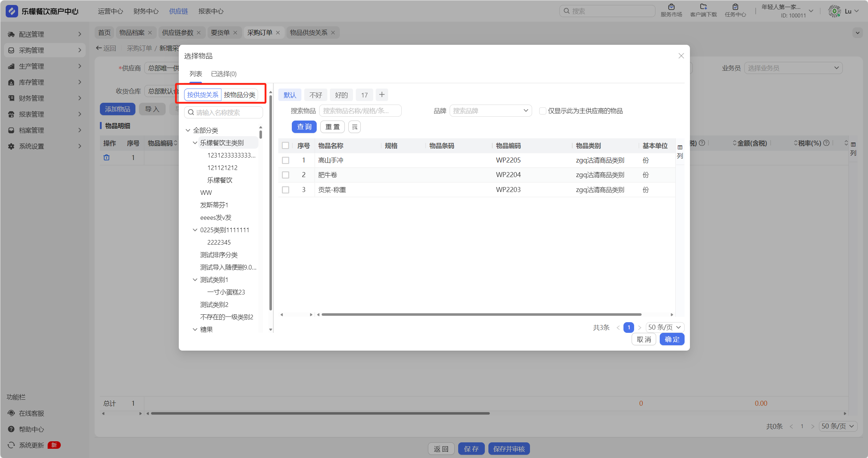The height and width of the screenshot is (458, 868).
Task: Open column settings icon in dialog table
Action: tap(680, 147)
